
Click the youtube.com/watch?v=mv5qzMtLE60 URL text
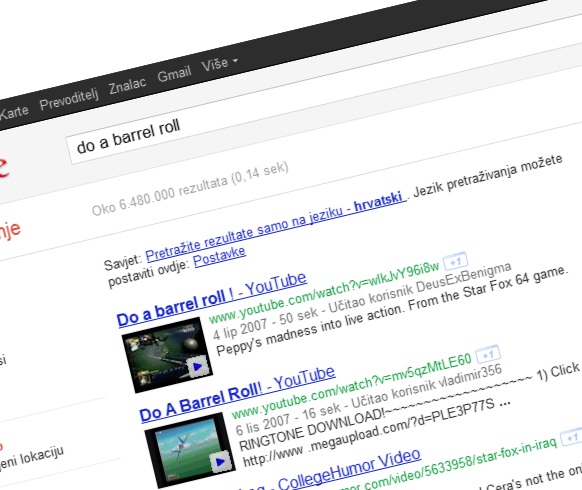coord(351,386)
